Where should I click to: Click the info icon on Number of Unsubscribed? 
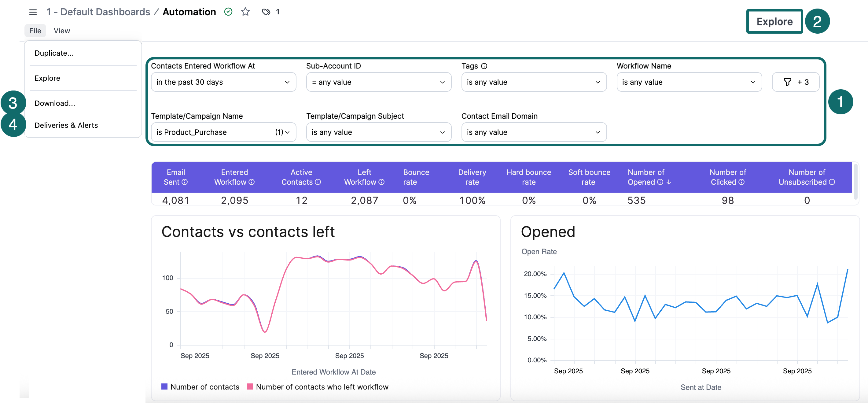(833, 183)
